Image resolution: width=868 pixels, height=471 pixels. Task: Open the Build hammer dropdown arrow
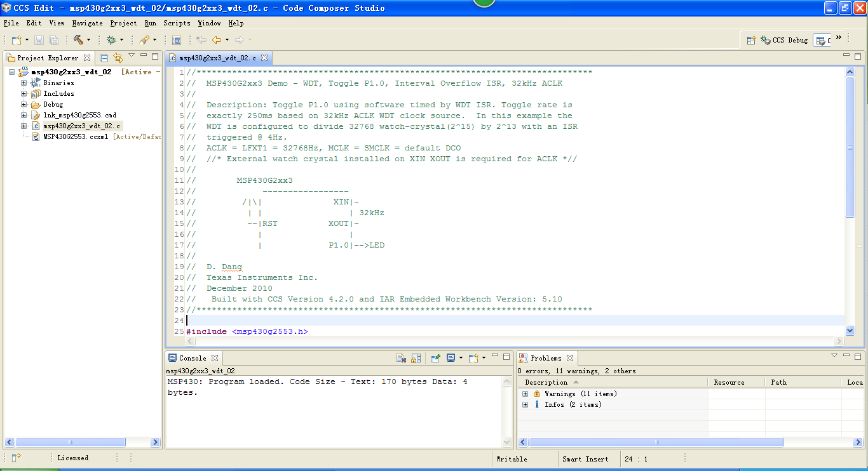point(88,40)
